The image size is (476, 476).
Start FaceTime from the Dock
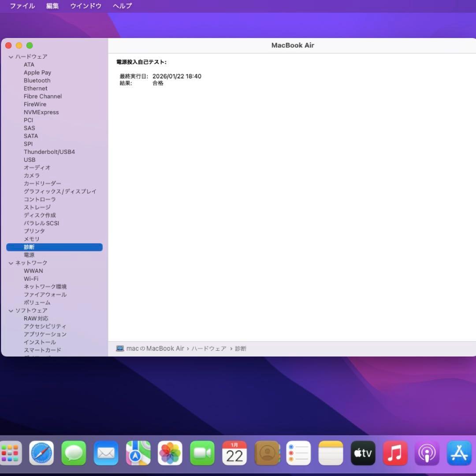pyautogui.click(x=202, y=453)
